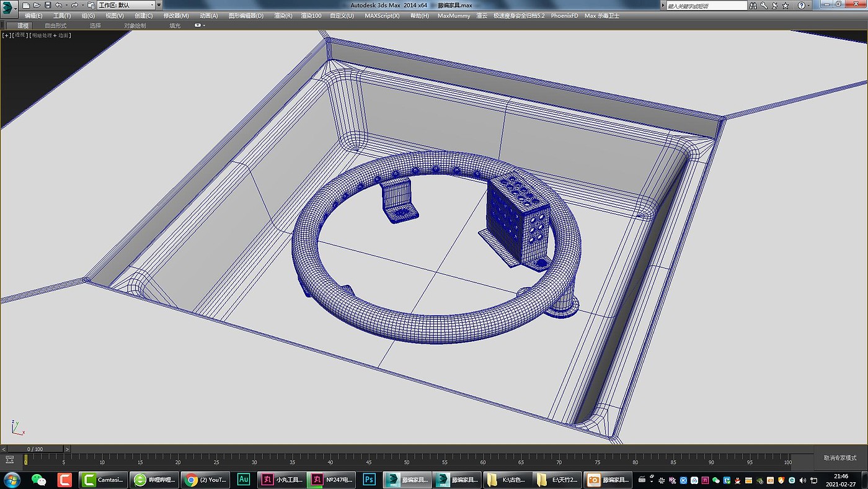Click the New Scene icon
Image resolution: width=868 pixels, height=489 pixels.
tap(26, 5)
